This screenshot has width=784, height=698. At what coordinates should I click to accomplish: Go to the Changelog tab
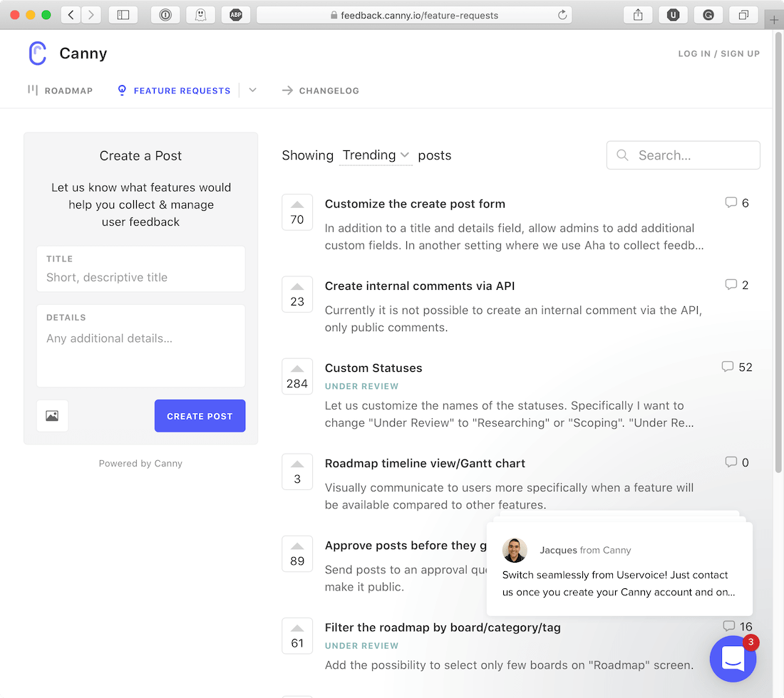point(320,90)
